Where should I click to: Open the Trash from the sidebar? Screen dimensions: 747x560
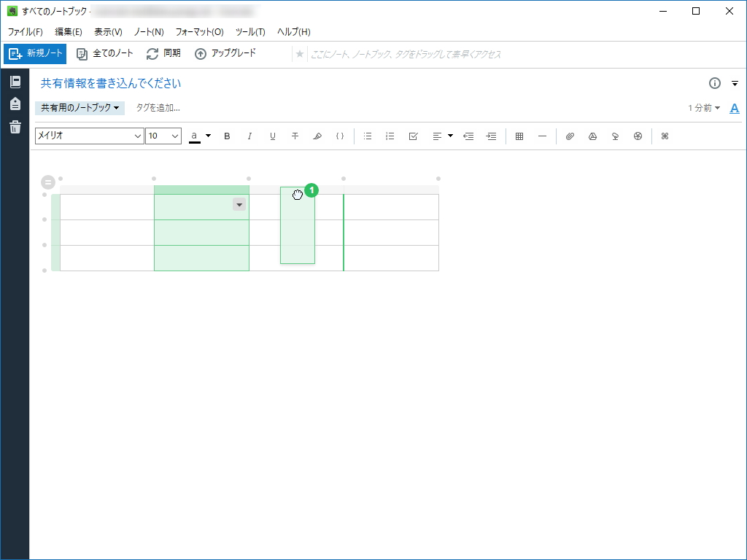click(x=15, y=127)
